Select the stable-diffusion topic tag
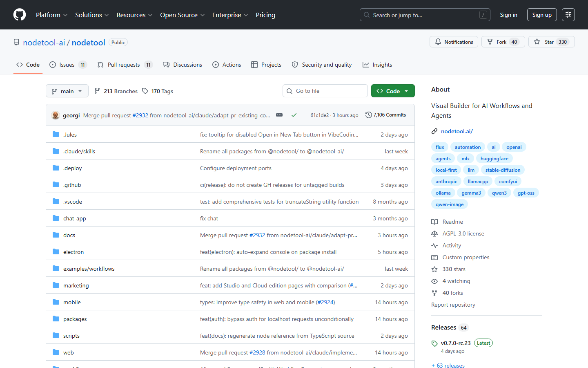588x368 pixels. [x=503, y=170]
